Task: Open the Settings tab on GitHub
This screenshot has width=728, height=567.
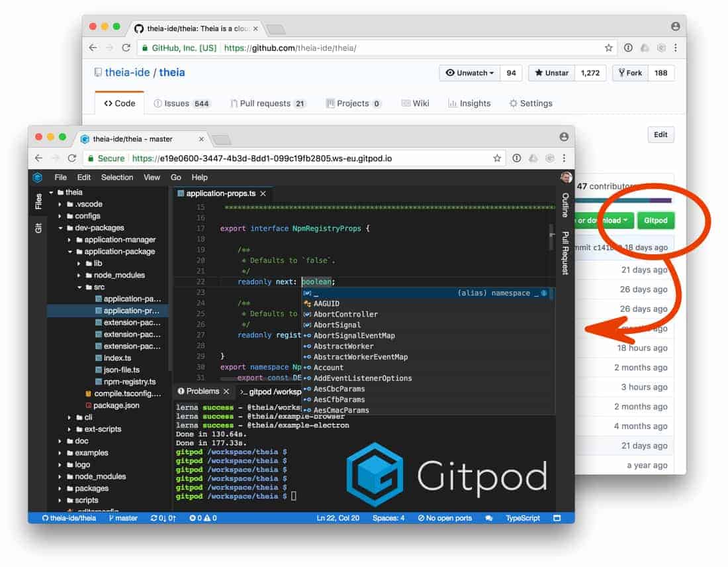Action: [x=531, y=103]
